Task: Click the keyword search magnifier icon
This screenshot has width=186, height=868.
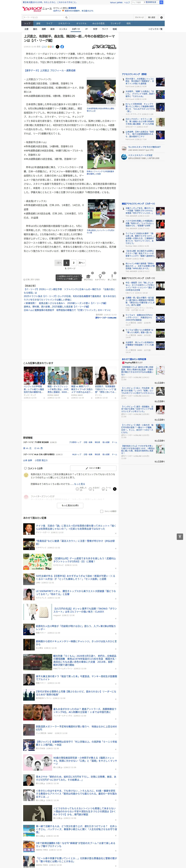Action: point(66,17)
